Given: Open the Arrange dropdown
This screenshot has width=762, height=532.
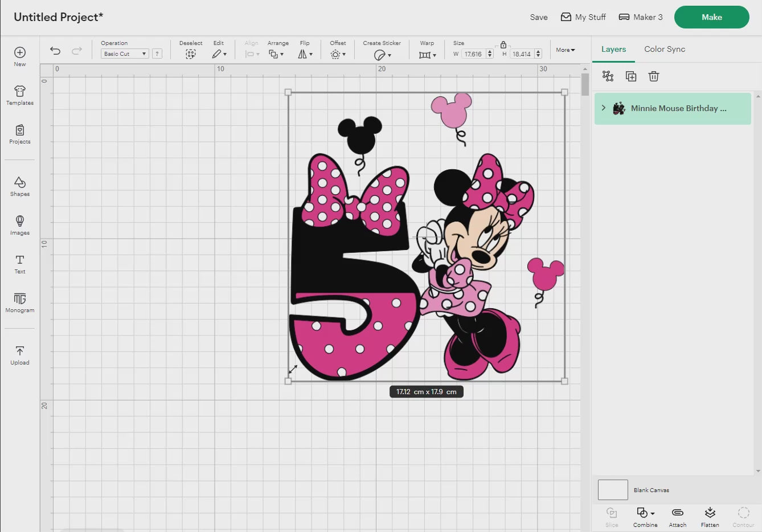Looking at the screenshot, I should tap(276, 54).
